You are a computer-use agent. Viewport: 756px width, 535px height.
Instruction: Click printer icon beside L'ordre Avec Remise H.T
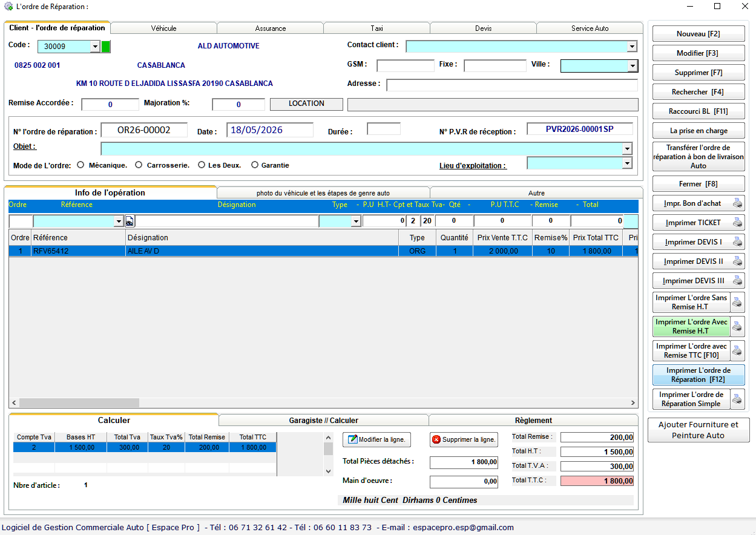(x=737, y=326)
